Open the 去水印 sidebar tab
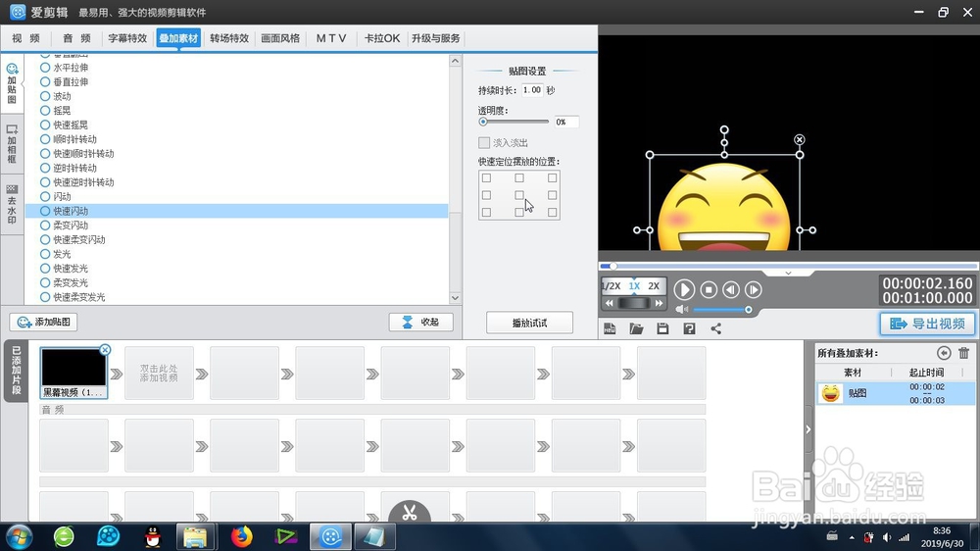 click(12, 204)
